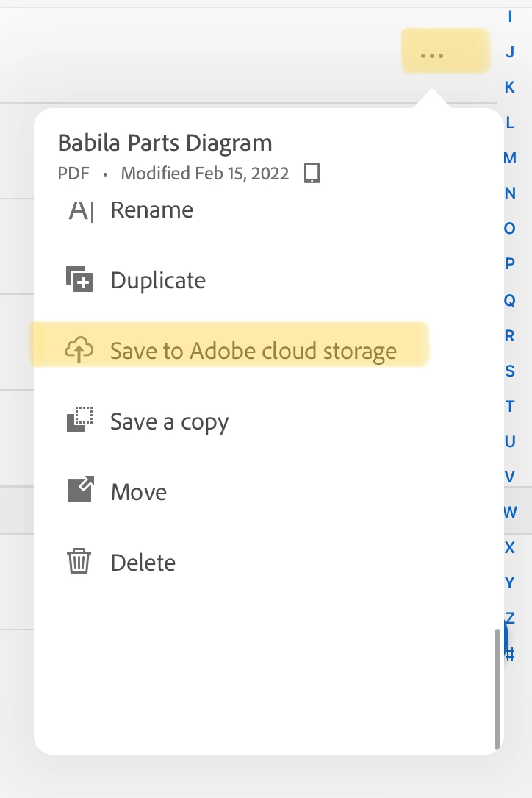Select Move from the menu

pos(139,491)
